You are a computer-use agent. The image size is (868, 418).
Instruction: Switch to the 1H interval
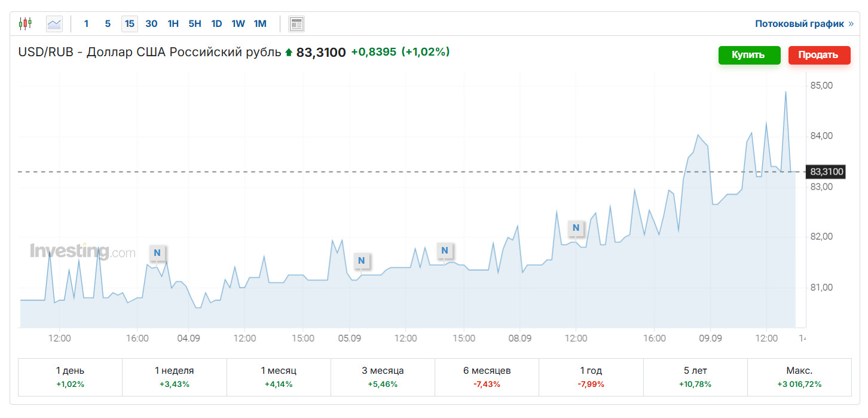coord(173,24)
